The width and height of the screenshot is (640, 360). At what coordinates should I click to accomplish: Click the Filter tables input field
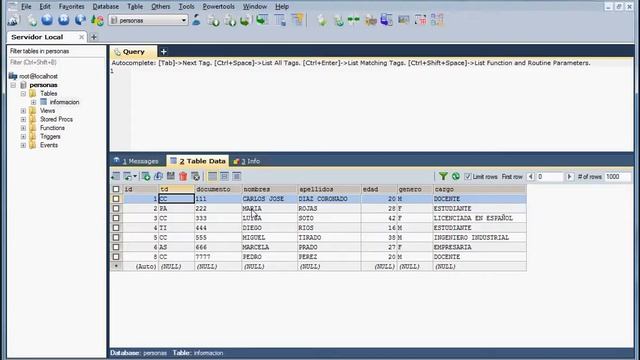click(56, 62)
